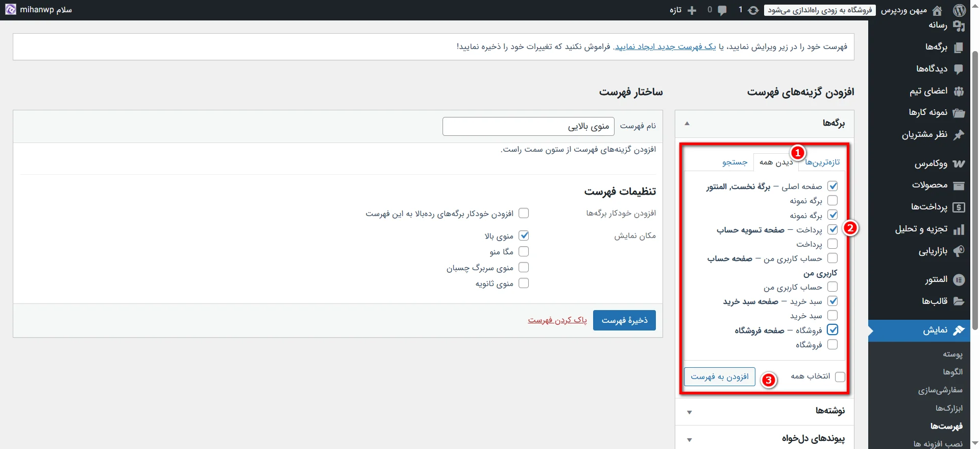This screenshot has height=449, width=980.
Task: Click تازه new-content link in admin bar
Action: 676,10
